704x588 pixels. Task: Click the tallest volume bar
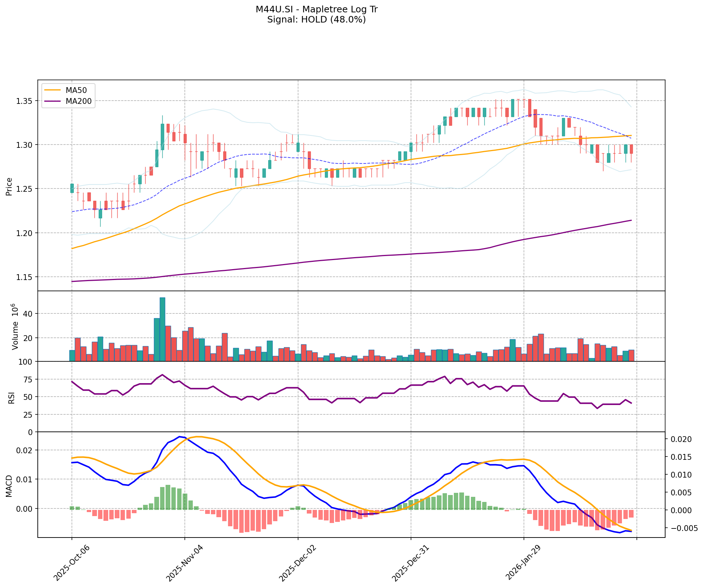point(162,329)
